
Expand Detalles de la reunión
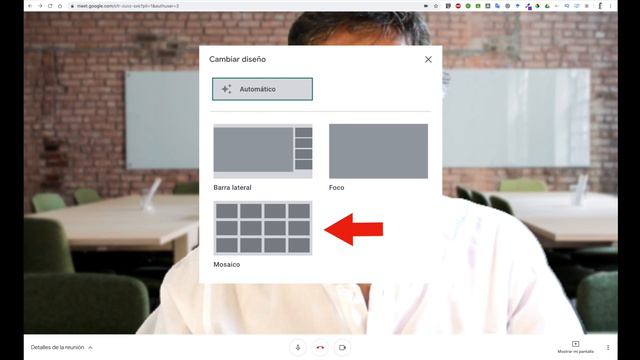[x=62, y=347]
